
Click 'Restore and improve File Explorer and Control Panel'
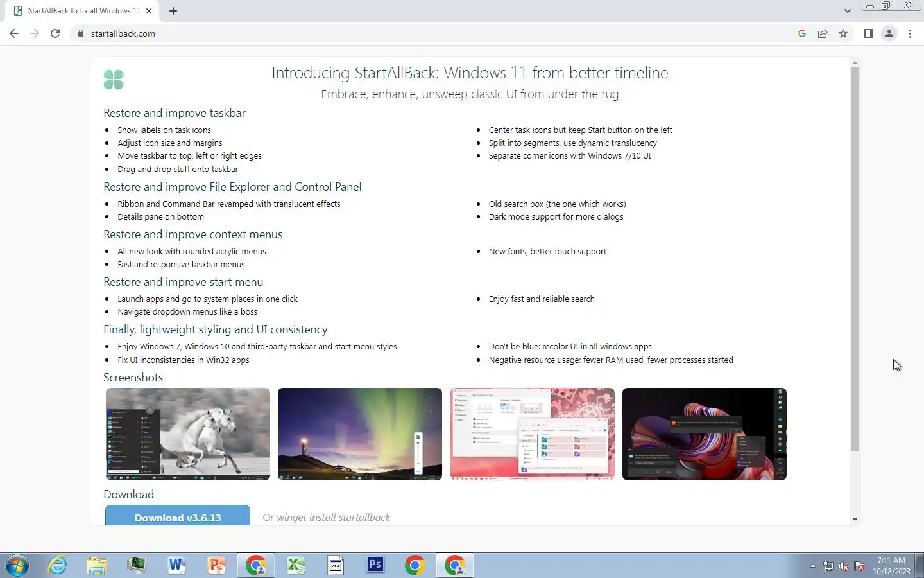(x=232, y=187)
